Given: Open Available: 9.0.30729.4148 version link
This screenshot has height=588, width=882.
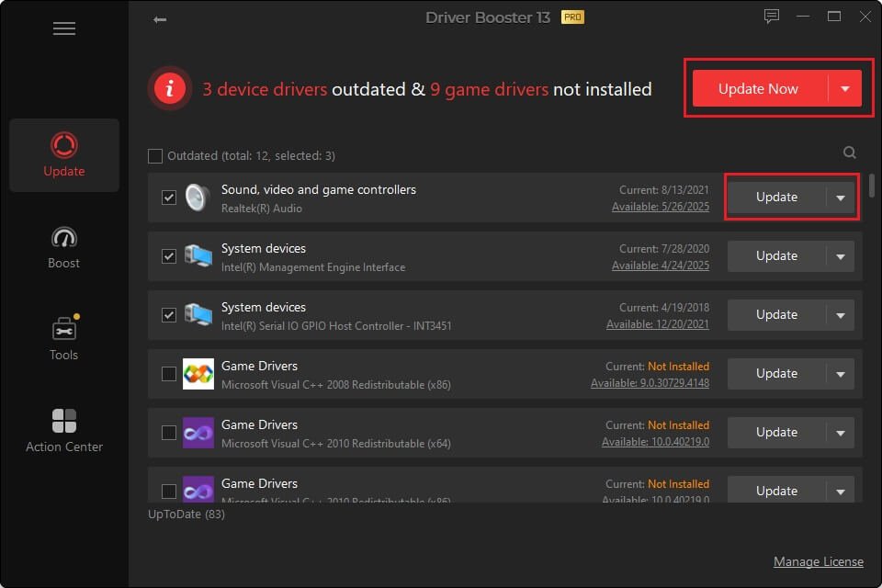Looking at the screenshot, I should (650, 382).
